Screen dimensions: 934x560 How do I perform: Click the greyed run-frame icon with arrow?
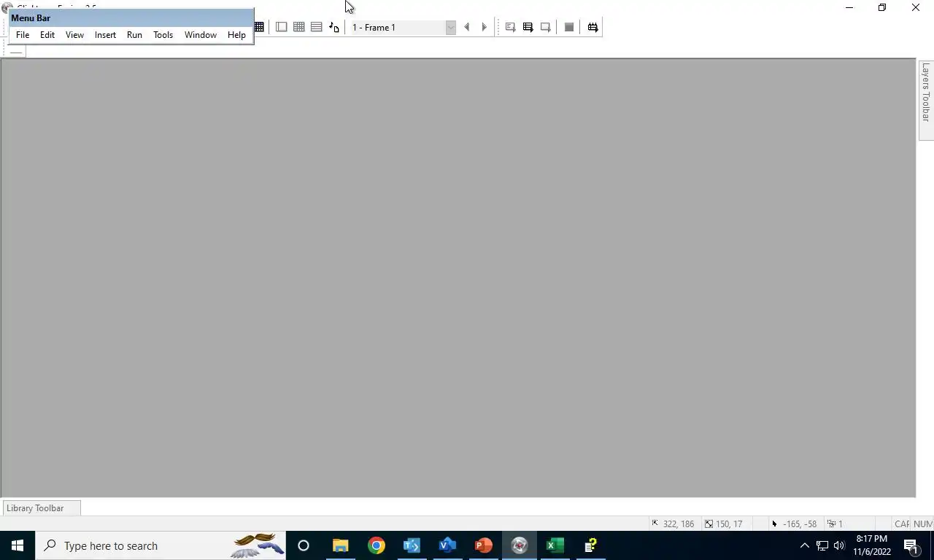[510, 27]
